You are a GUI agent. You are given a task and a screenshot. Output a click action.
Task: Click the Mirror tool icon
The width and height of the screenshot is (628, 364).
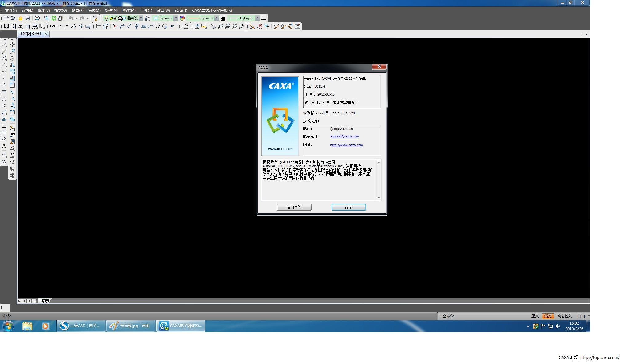click(12, 65)
